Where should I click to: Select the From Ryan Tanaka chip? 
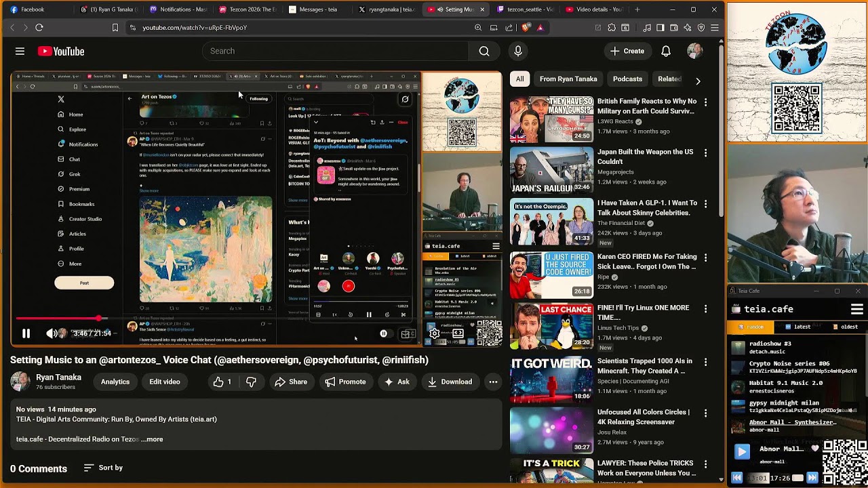click(x=568, y=79)
